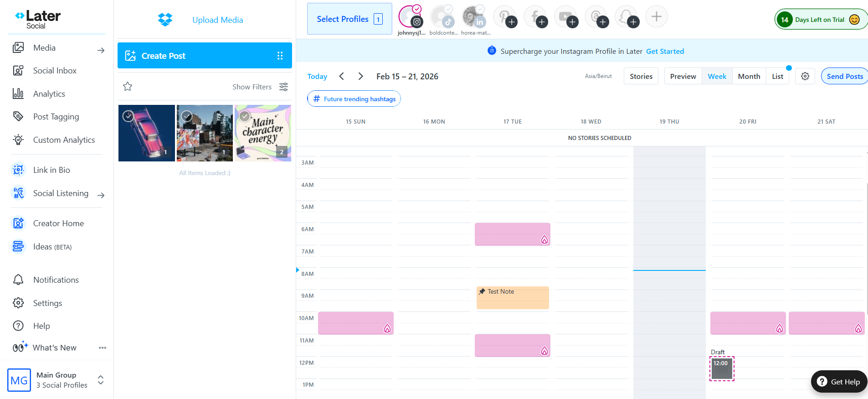Switch to List view
868x399 pixels.
coord(777,76)
